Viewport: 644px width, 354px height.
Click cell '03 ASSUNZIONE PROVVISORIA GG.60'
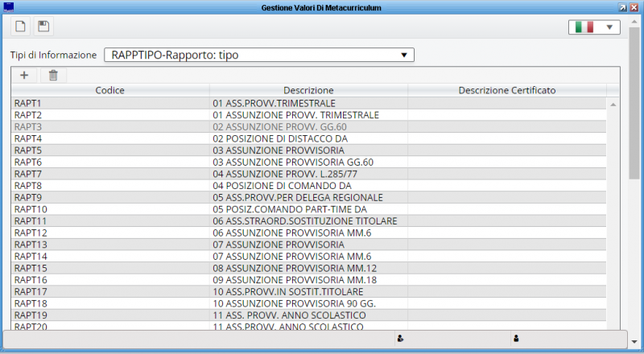(x=309, y=163)
